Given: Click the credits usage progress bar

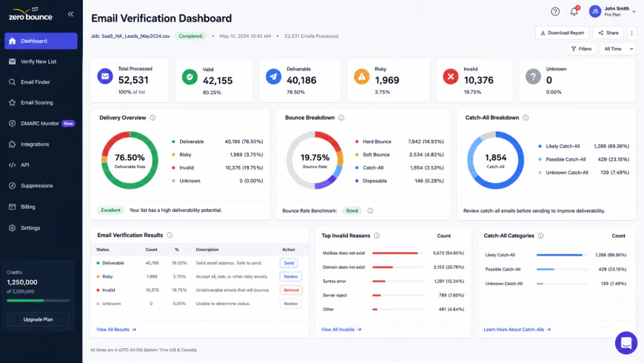Looking at the screenshot, I should click(x=38, y=301).
